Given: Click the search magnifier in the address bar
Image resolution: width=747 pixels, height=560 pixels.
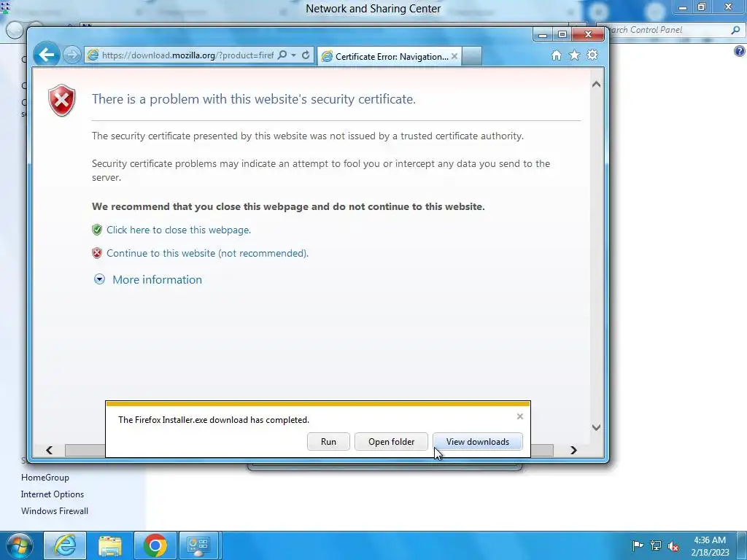Looking at the screenshot, I should coord(282,55).
